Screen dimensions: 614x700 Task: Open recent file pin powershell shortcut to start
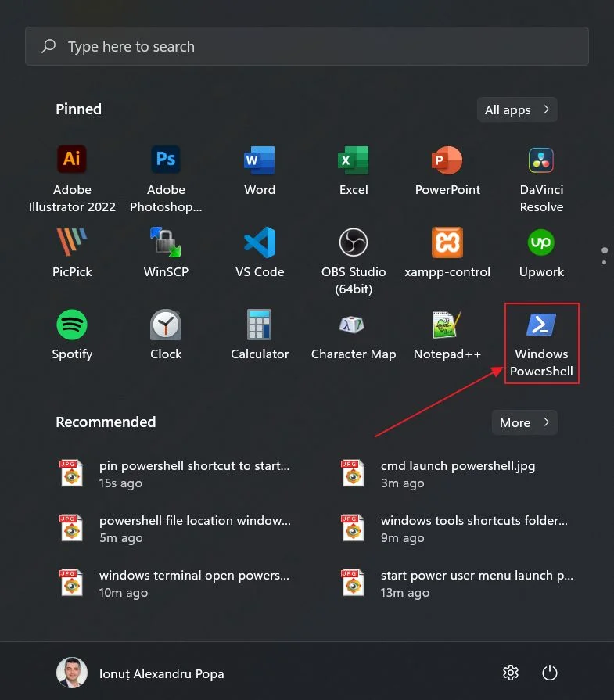[175, 474]
